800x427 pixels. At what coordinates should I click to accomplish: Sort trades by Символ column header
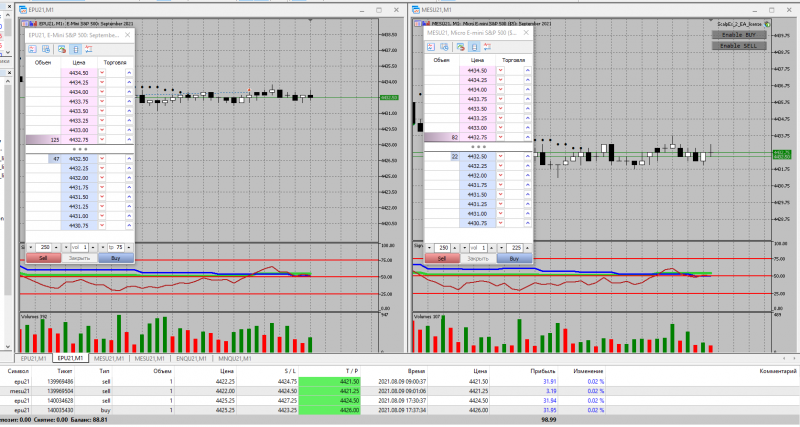tap(18, 371)
